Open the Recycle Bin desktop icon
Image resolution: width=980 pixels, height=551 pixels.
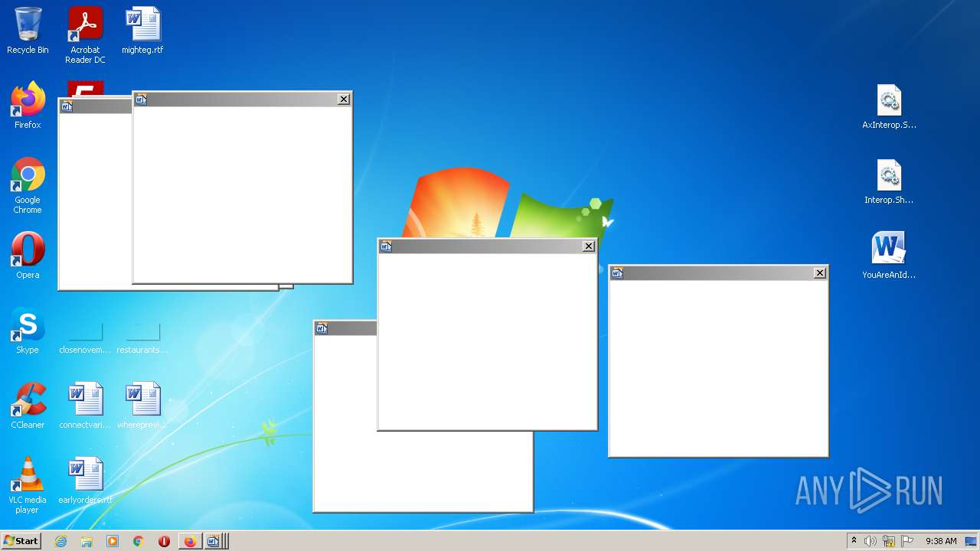click(28, 31)
